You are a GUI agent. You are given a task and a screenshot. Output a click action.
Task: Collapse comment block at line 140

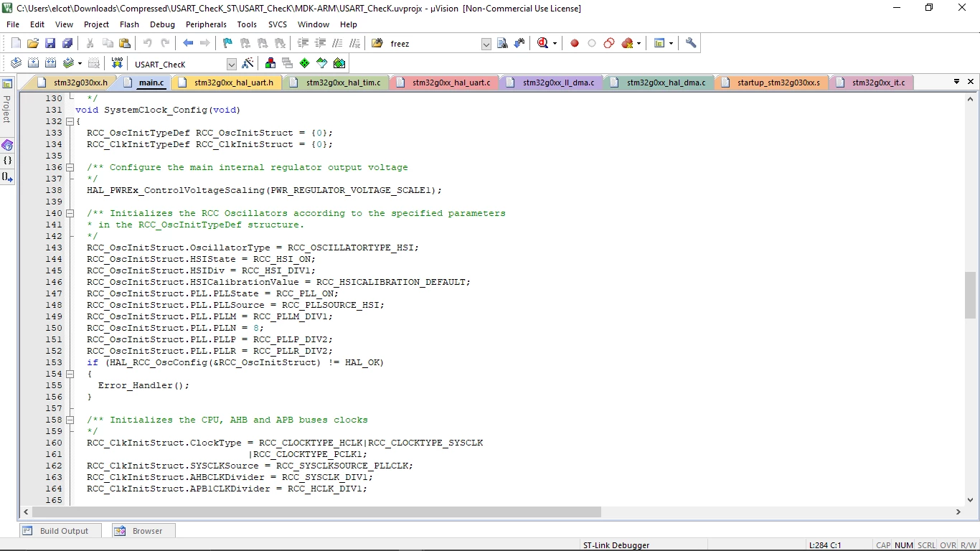70,213
